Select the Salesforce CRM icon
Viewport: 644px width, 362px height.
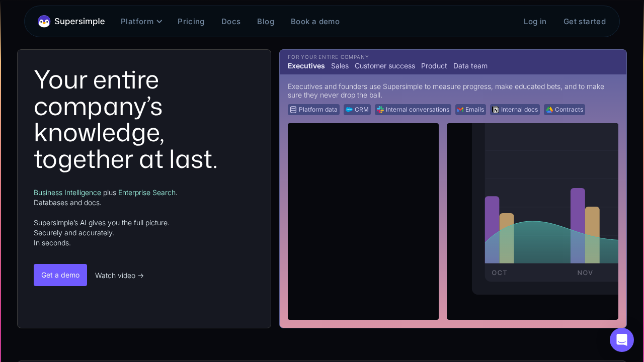pyautogui.click(x=348, y=110)
